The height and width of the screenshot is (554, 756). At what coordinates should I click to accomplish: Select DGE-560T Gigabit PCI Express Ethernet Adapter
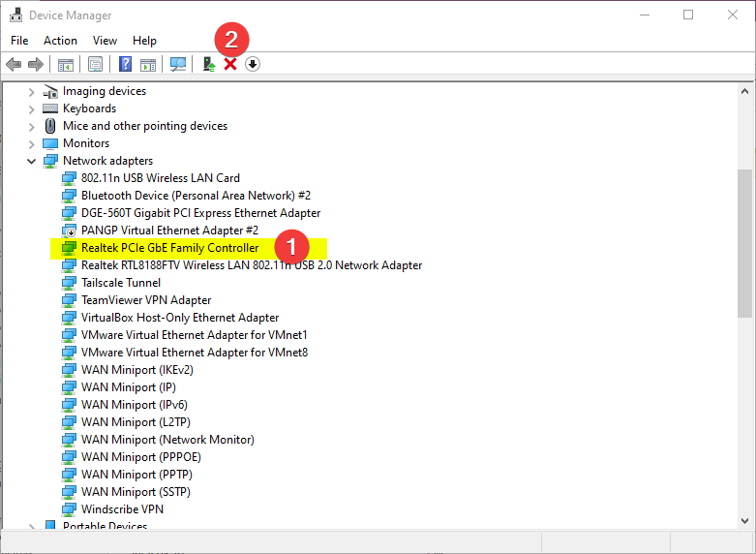pyautogui.click(x=200, y=213)
